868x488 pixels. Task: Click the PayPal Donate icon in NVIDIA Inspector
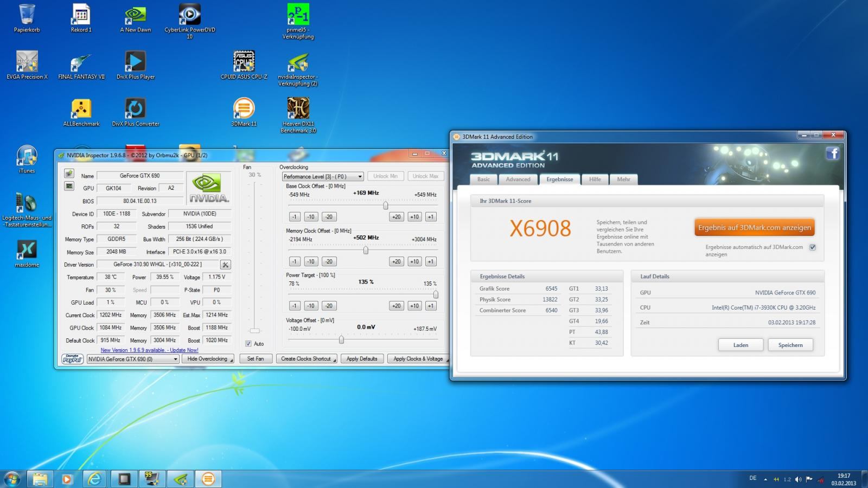72,359
